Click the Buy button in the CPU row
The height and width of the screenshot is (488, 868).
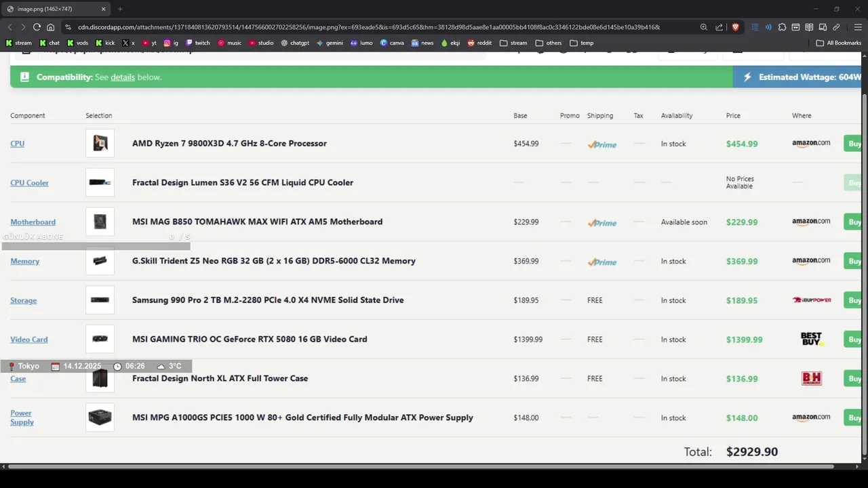(853, 144)
